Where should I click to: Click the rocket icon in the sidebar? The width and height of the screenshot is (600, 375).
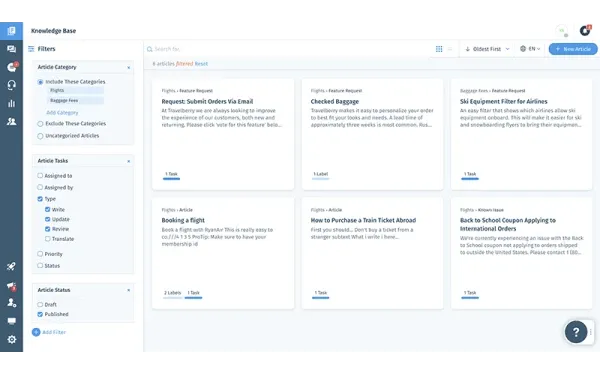pos(11,266)
